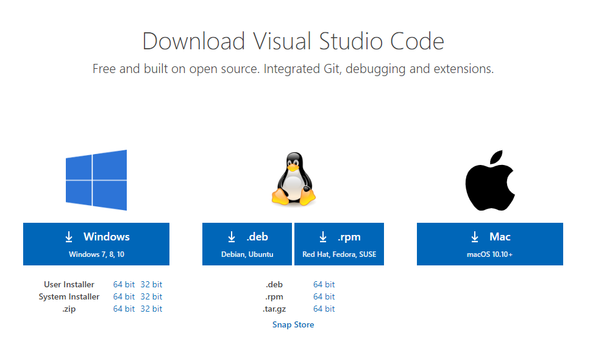Choose System Installer 32 bit link

click(151, 296)
